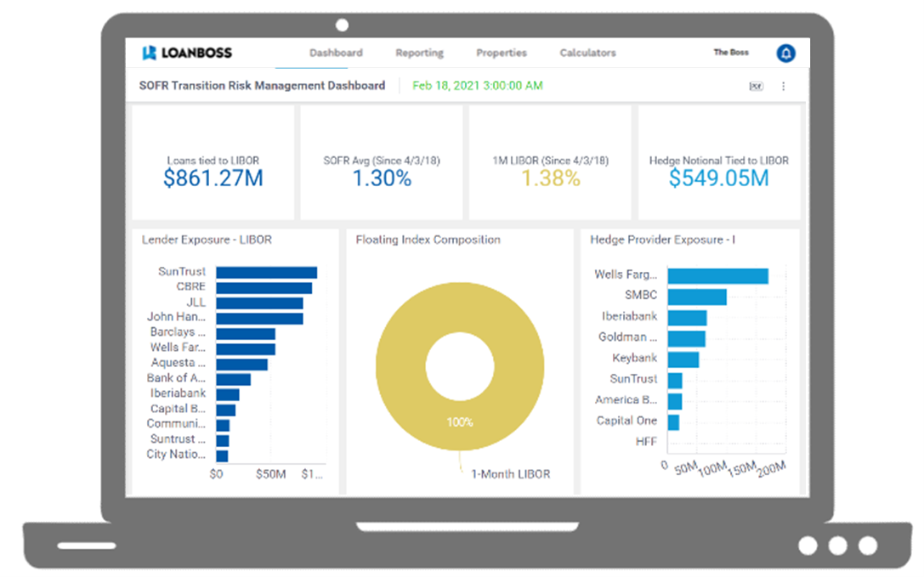Click the Lender Exposure - LIBOR title
924x577 pixels.
click(x=207, y=240)
